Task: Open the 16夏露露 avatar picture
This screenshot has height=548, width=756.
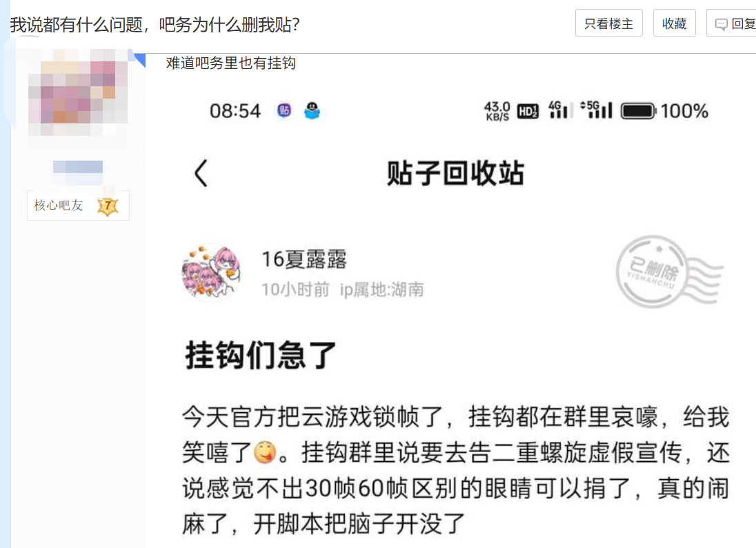Action: coord(210,272)
